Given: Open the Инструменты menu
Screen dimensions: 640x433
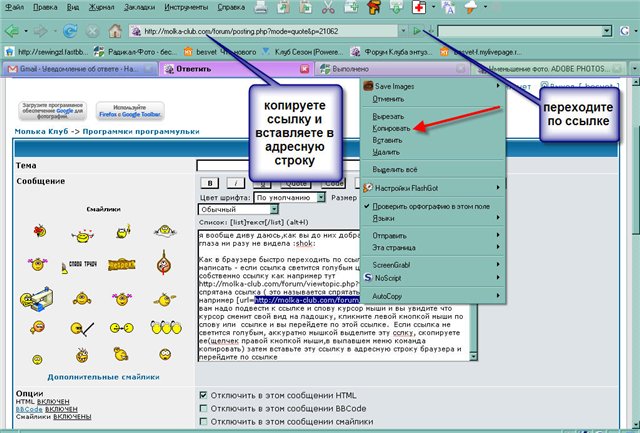Looking at the screenshot, I should coord(186,7).
